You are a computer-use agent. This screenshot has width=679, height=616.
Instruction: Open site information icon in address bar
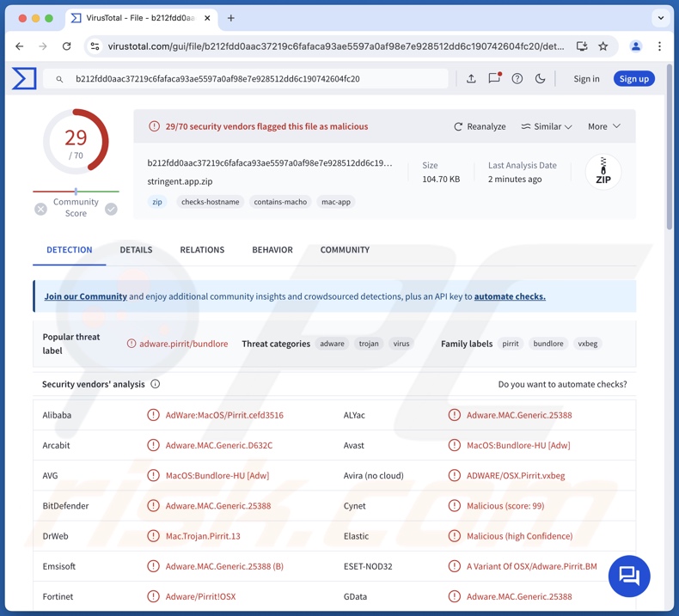click(x=95, y=46)
